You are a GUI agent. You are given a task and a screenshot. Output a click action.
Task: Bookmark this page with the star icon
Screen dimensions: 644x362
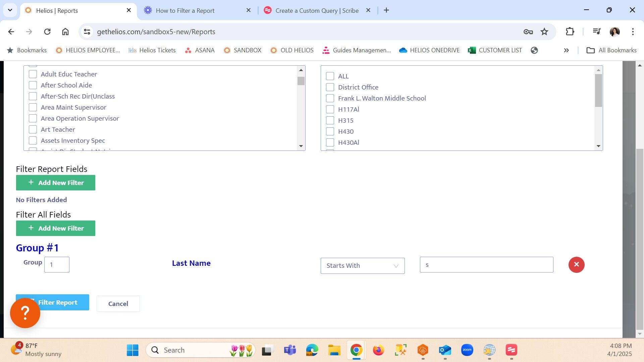[544, 32]
